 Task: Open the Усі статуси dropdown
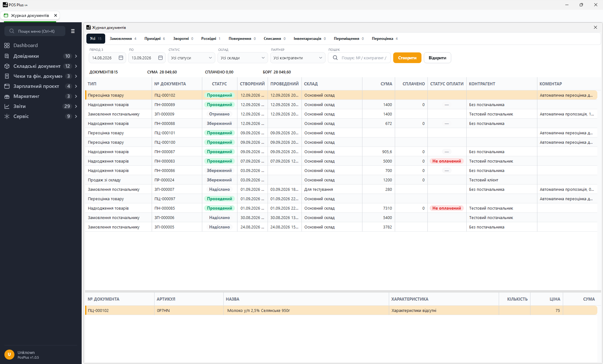click(192, 58)
